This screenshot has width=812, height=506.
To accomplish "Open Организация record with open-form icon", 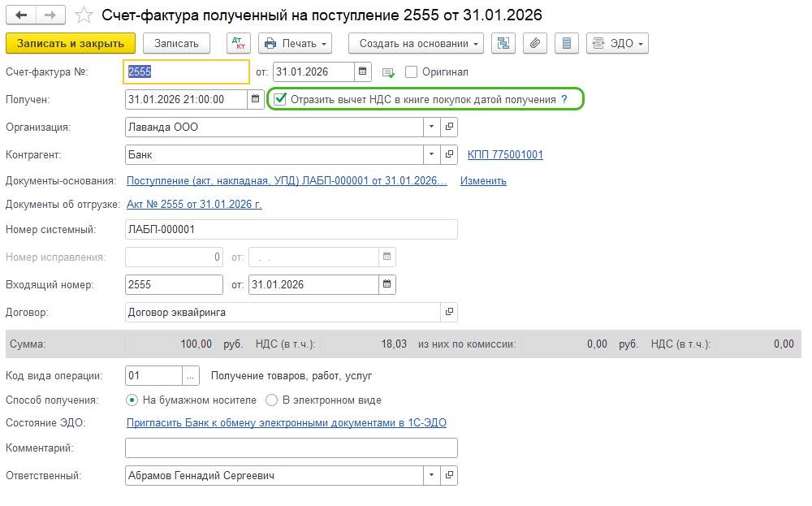I will pyautogui.click(x=449, y=128).
